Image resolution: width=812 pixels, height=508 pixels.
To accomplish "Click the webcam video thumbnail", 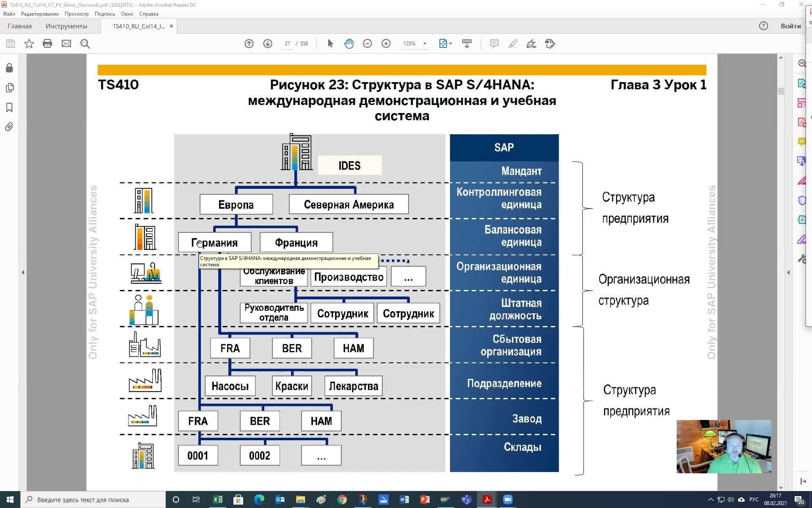I will point(724,447).
